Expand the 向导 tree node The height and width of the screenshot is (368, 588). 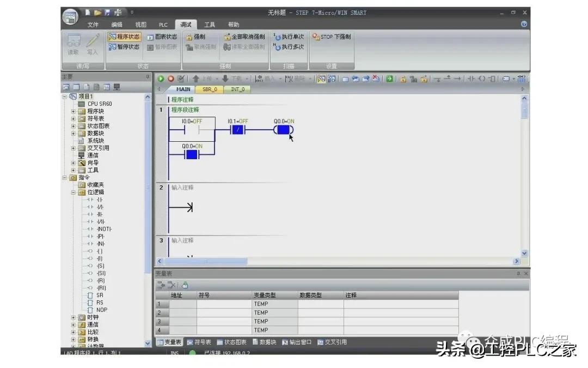coord(73,162)
